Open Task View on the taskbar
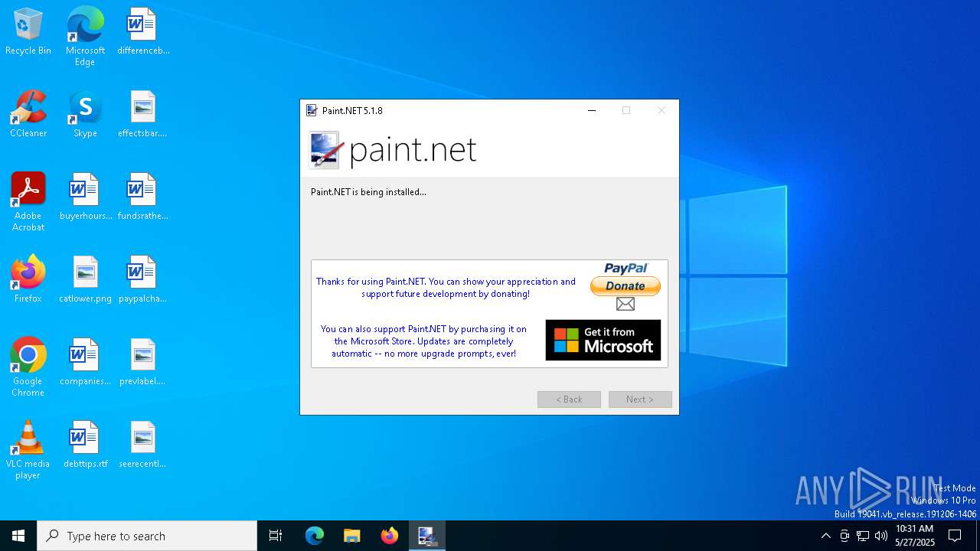Image resolution: width=980 pixels, height=551 pixels. point(276,536)
